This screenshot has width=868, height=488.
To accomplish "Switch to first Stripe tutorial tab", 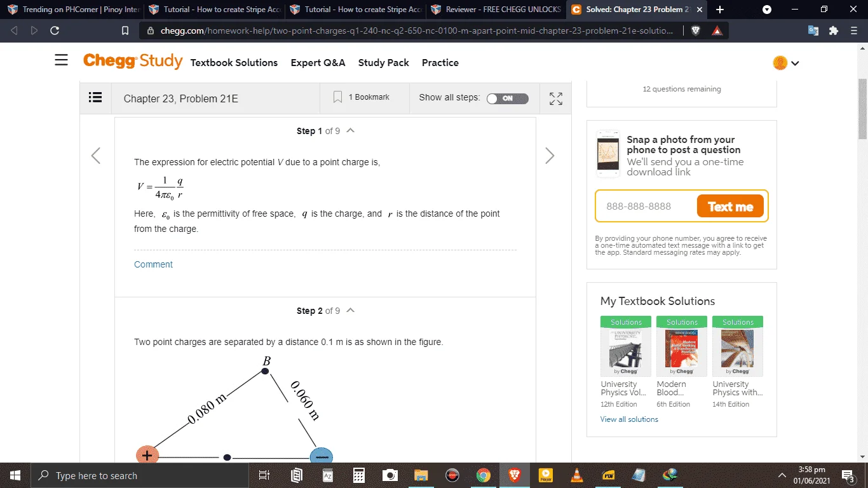I will (x=214, y=10).
